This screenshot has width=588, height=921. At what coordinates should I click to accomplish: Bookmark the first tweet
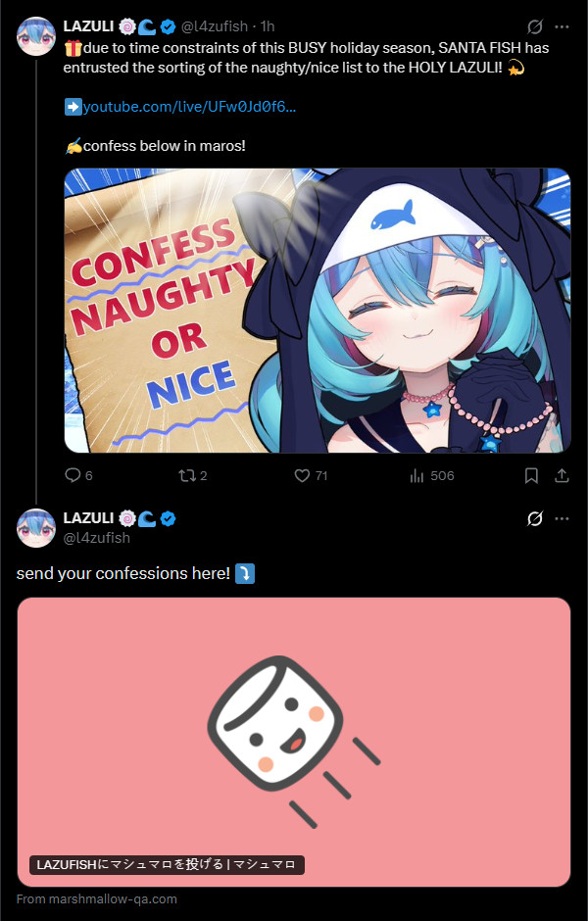tap(531, 475)
